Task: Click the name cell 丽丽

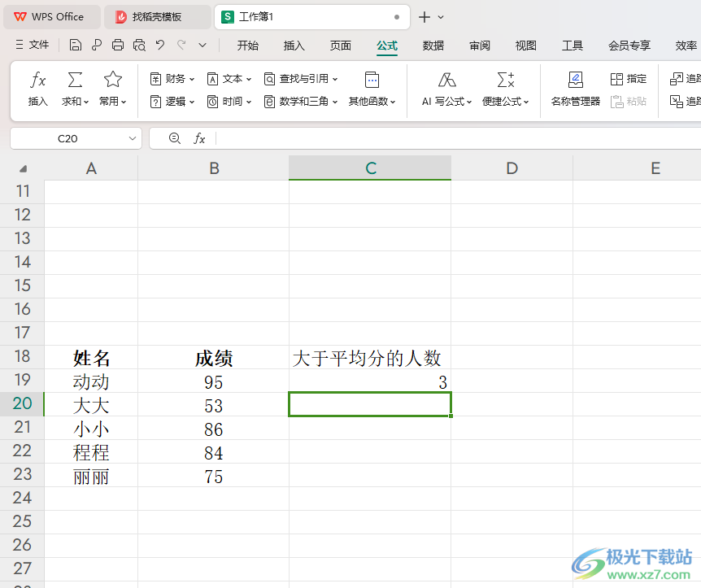Action: point(91,475)
